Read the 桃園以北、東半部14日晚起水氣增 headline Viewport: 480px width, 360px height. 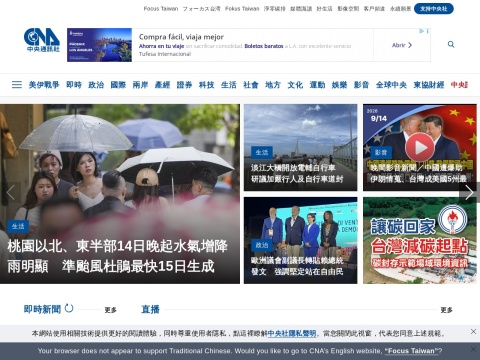pyautogui.click(x=117, y=256)
